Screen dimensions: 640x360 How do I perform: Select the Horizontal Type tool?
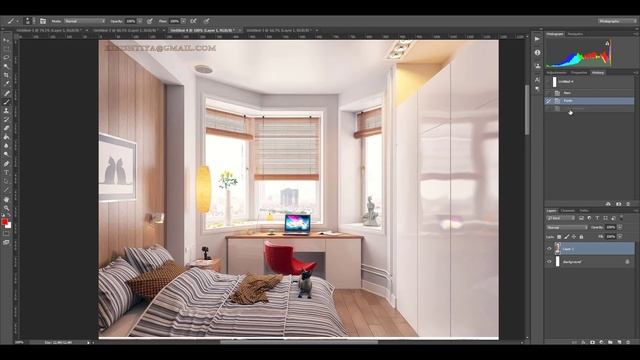[6, 172]
